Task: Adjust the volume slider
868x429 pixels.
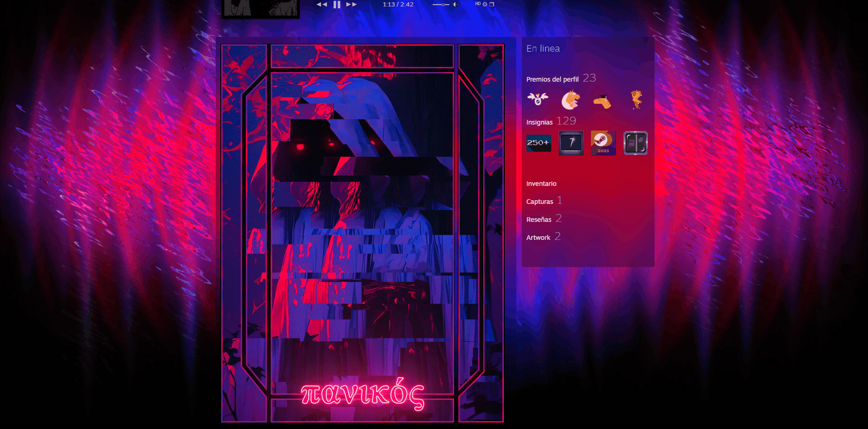Action: tap(441, 5)
